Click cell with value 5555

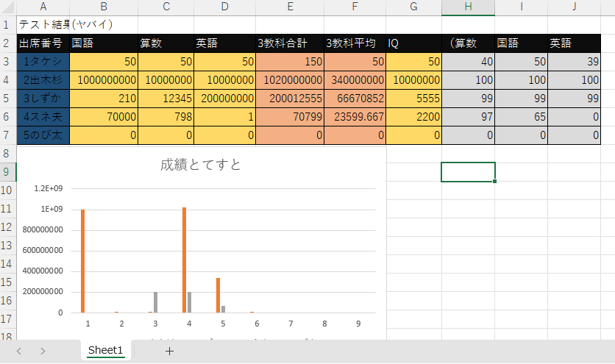(x=413, y=99)
